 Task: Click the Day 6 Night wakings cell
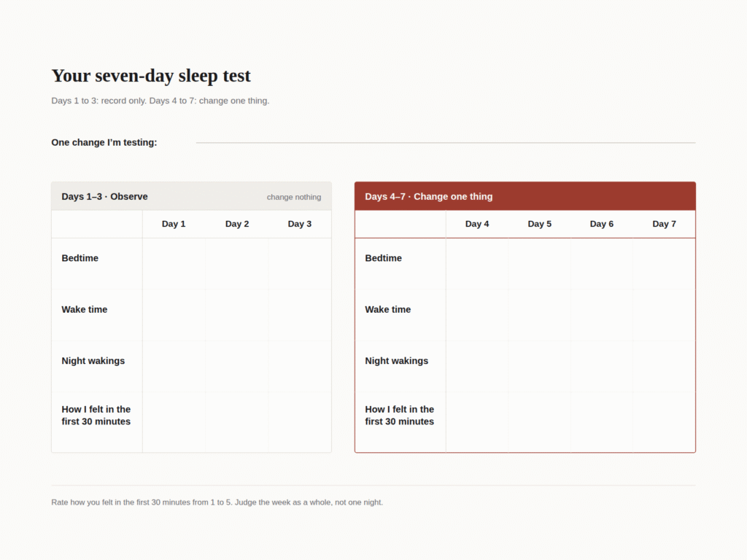click(602, 367)
